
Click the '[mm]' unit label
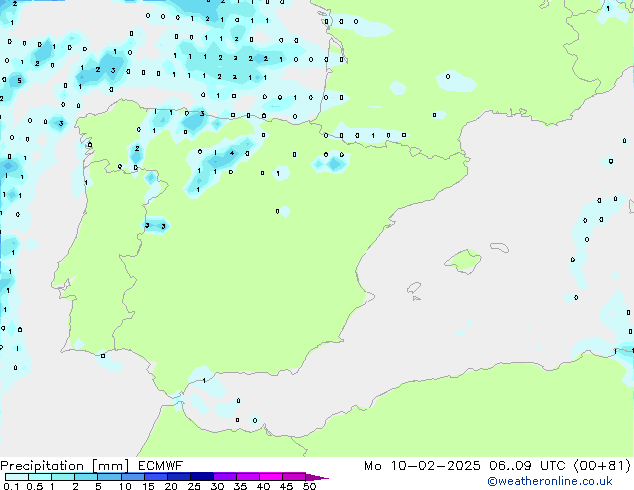coord(110,466)
